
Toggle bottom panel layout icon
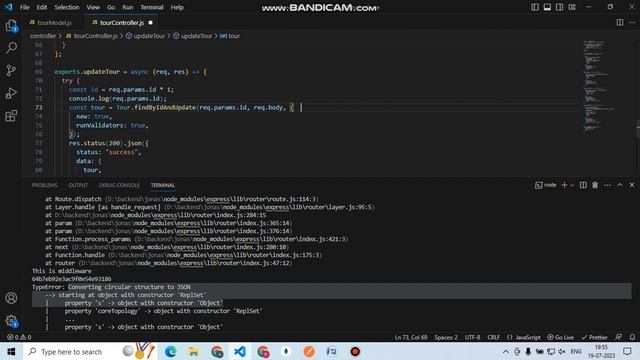point(547,7)
